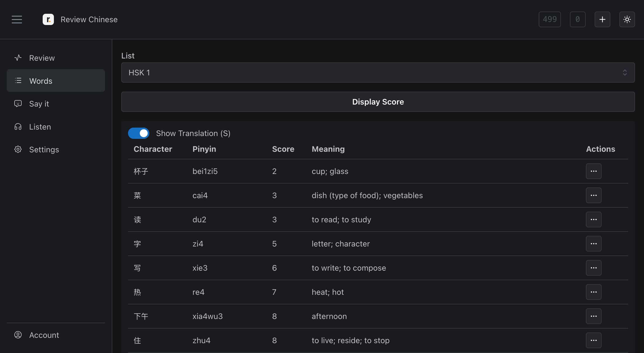The image size is (644, 353).
Task: Click the pinyin xie3
Action: pyautogui.click(x=200, y=268)
